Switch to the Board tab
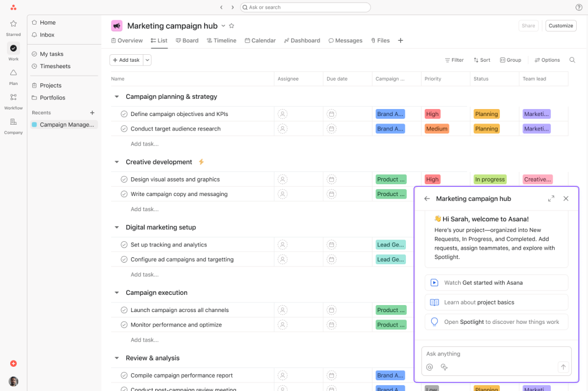 click(187, 40)
